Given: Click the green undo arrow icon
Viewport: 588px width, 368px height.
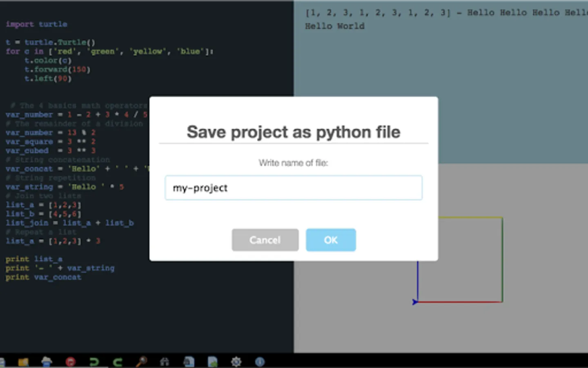Looking at the screenshot, I should [94, 361].
